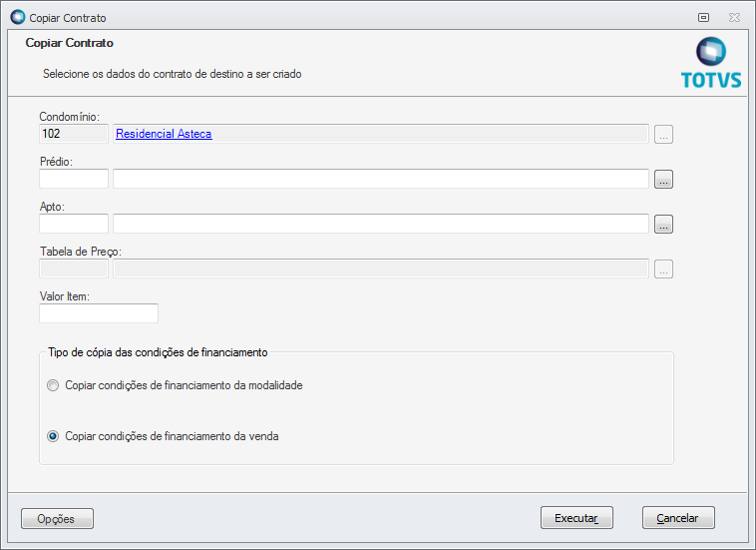
Task: Click the Prédio code input field
Action: point(74,179)
